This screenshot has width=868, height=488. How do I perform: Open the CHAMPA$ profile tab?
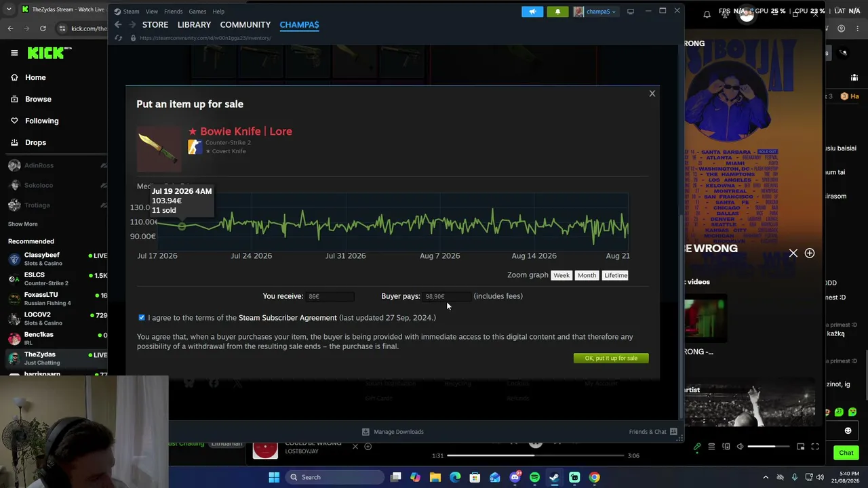tap(299, 24)
